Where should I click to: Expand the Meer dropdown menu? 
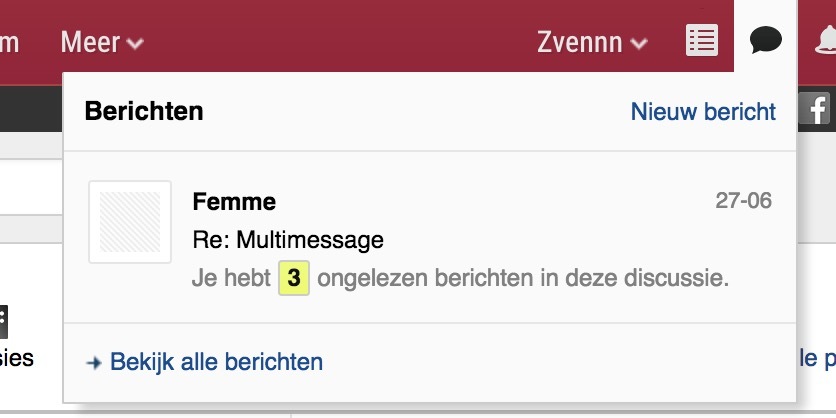click(x=102, y=42)
